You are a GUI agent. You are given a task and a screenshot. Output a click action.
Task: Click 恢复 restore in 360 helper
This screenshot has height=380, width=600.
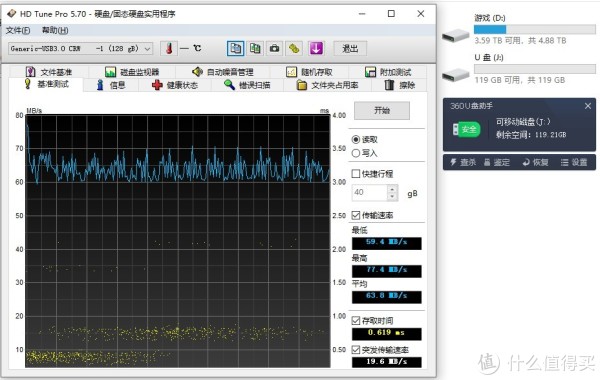535,163
